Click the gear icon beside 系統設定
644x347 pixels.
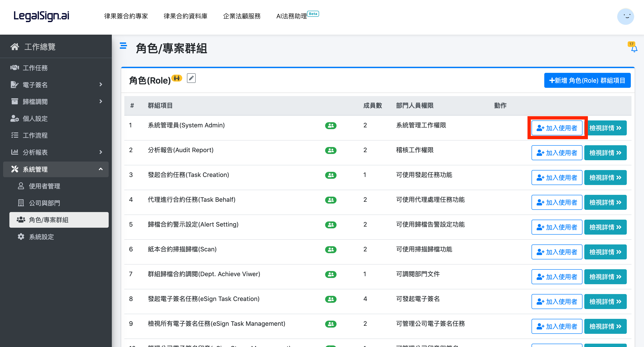tap(21, 237)
